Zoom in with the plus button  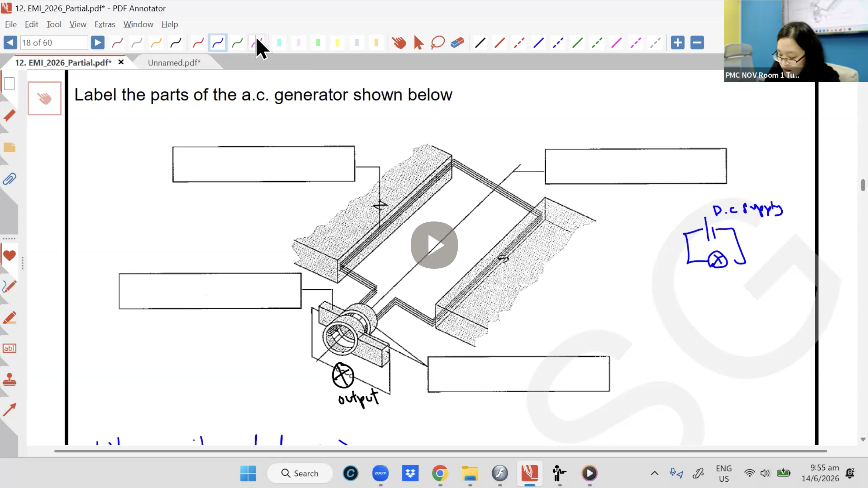tap(678, 43)
